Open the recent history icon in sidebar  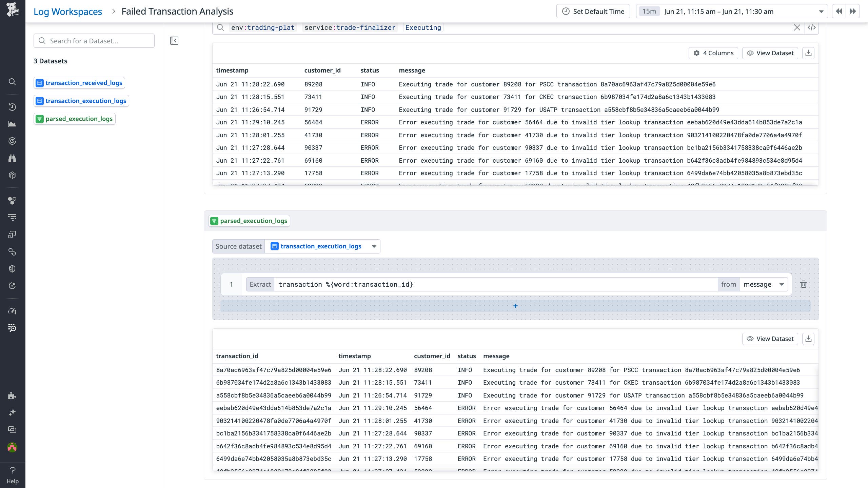coord(12,107)
